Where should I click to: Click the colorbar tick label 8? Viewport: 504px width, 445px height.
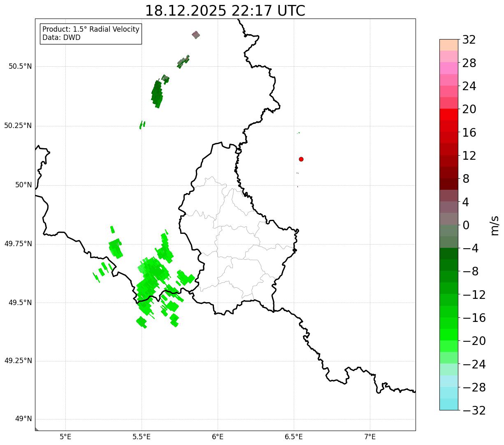coord(466,179)
